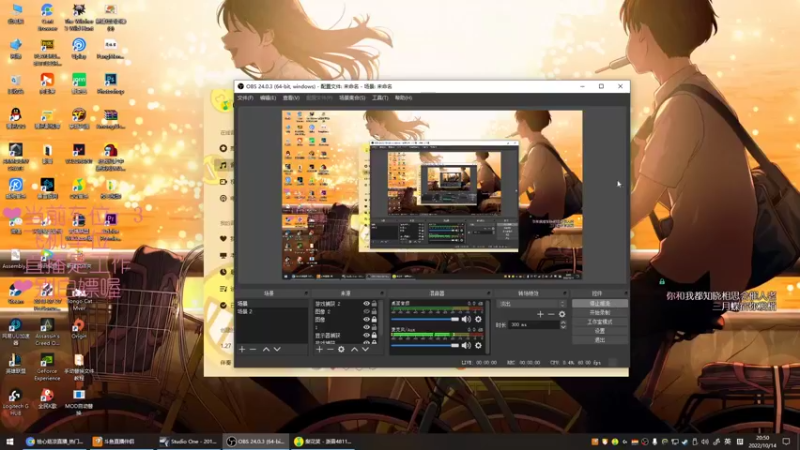Open Windows Start button
The height and width of the screenshot is (450, 800).
point(9,442)
